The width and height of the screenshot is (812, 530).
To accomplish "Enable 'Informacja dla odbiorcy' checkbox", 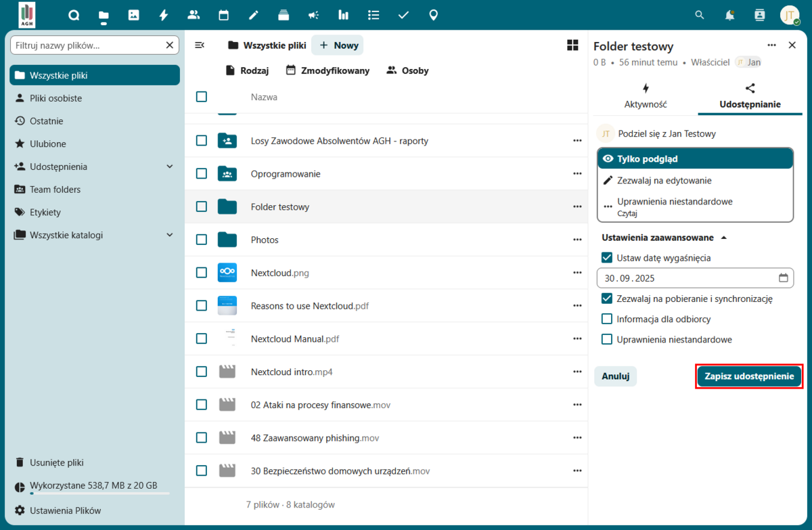I will [x=607, y=319].
